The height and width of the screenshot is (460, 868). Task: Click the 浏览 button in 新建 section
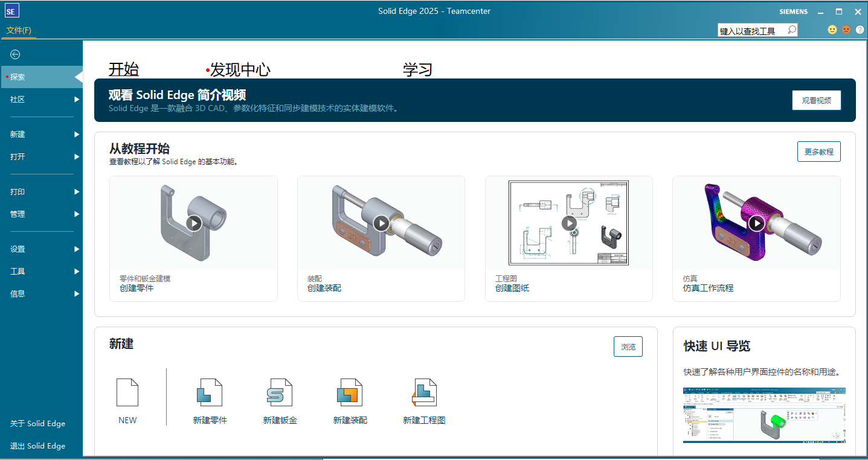click(628, 346)
